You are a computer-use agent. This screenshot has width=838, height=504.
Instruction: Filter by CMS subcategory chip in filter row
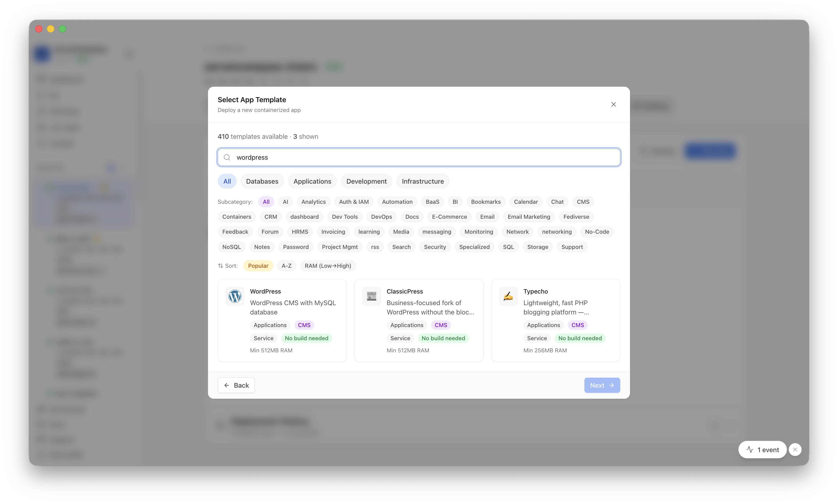point(583,202)
